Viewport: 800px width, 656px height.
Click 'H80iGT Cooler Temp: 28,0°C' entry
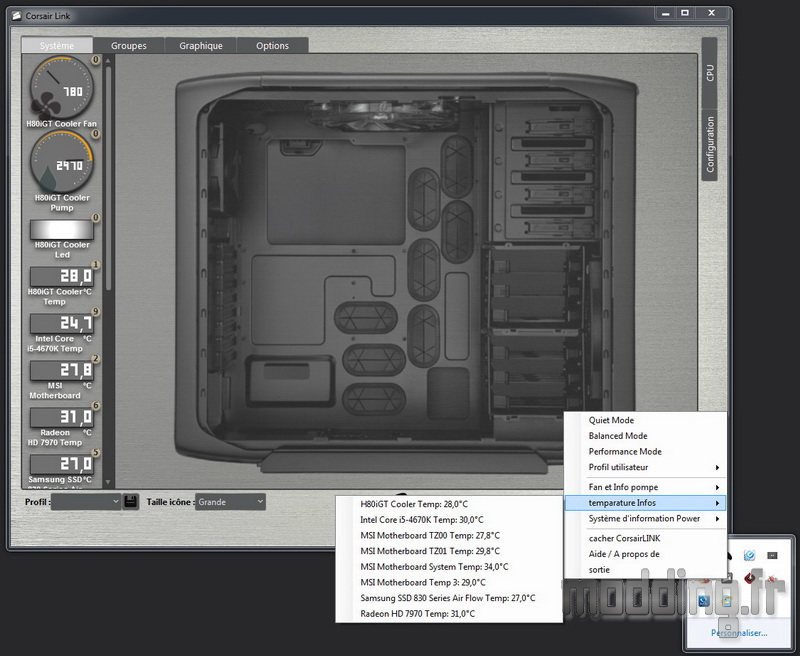tap(449, 504)
